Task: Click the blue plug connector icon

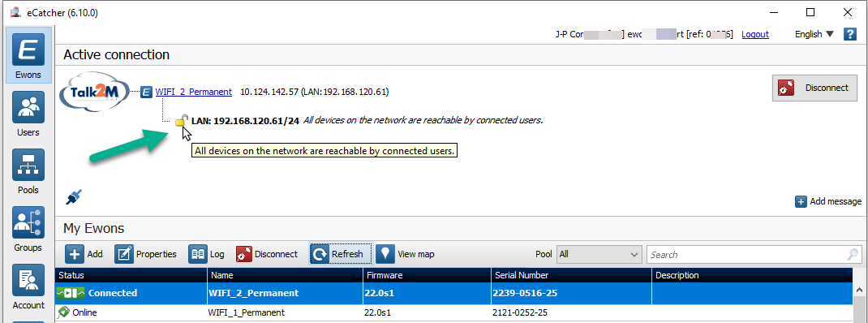Action: [74, 196]
